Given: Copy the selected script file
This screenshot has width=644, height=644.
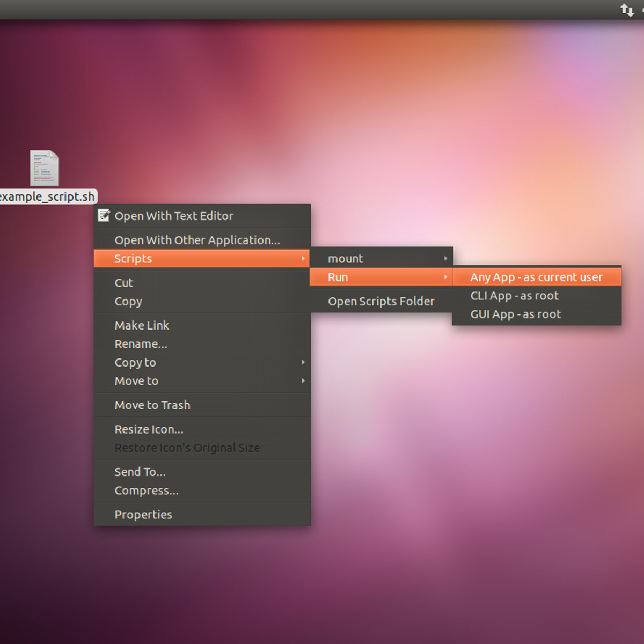Looking at the screenshot, I should (x=128, y=302).
